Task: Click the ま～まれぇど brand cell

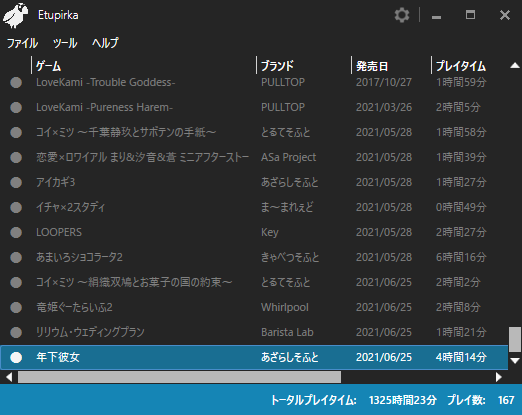Action: point(287,207)
